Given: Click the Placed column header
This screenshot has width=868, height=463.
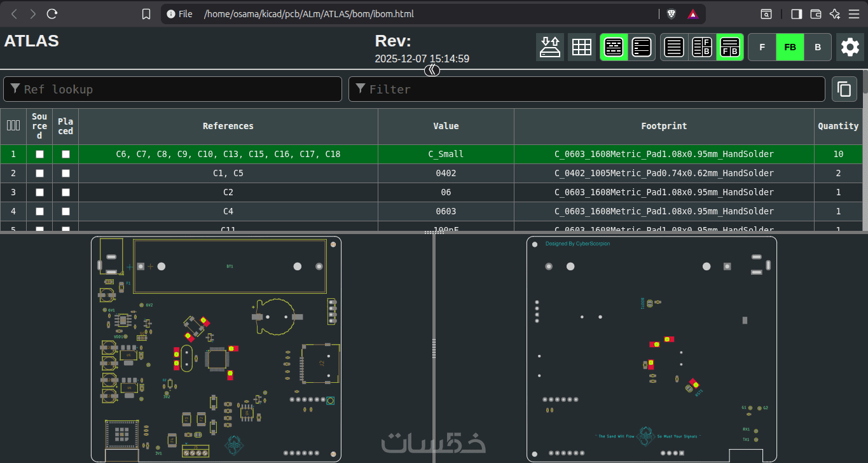Looking at the screenshot, I should (x=65, y=126).
